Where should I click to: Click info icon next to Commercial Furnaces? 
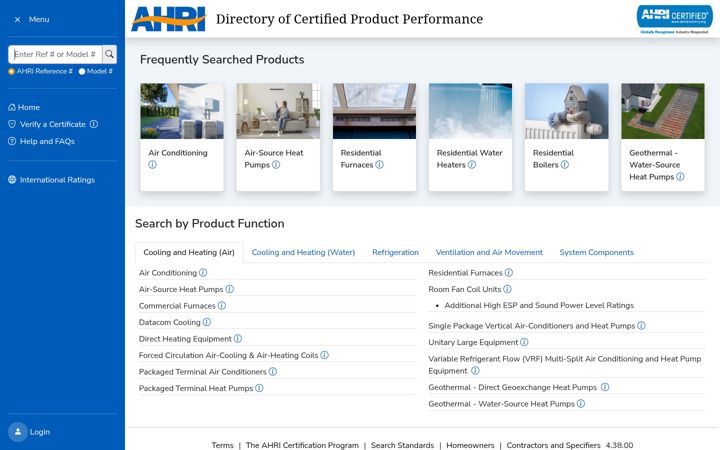(221, 305)
